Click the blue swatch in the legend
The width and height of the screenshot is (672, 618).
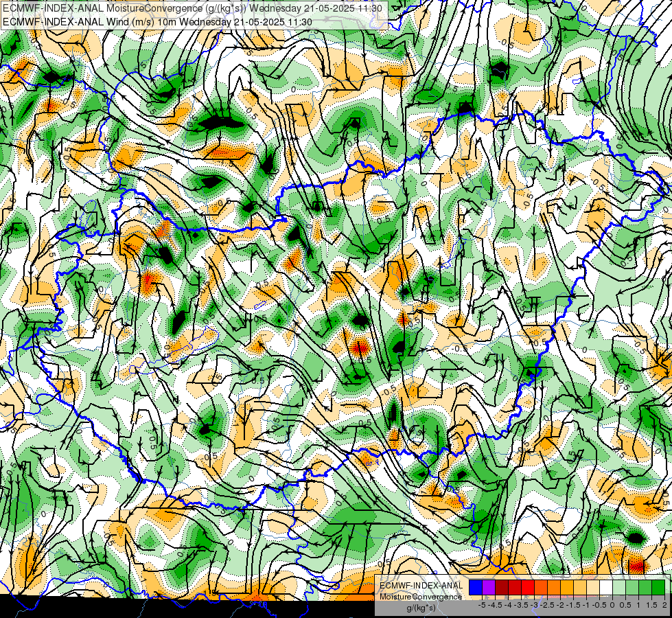tap(476, 588)
